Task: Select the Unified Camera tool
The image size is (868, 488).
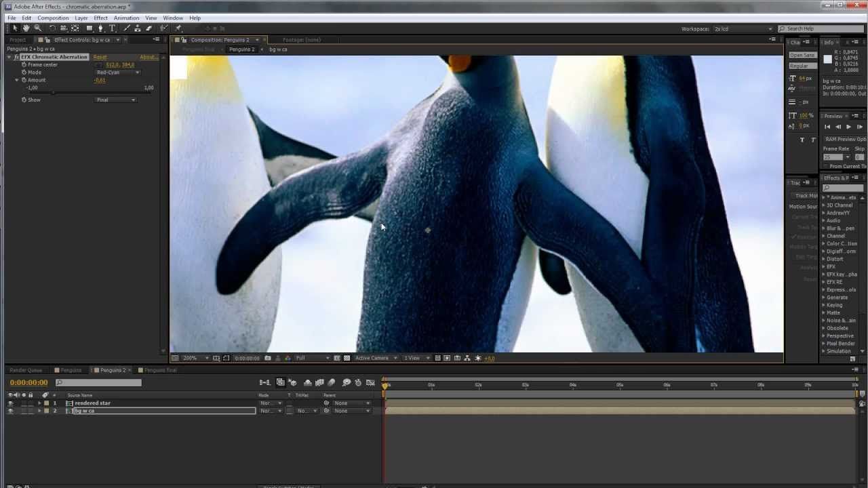Action: pos(64,28)
